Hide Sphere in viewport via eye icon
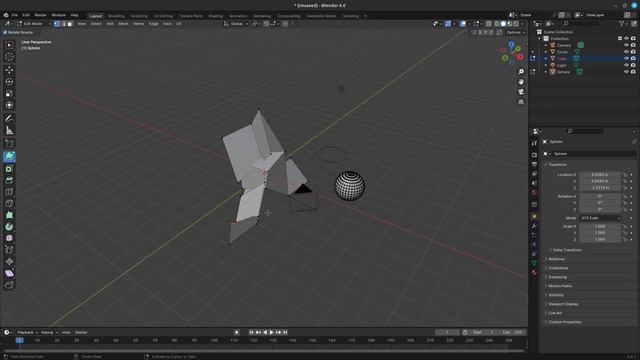This screenshot has height=360, width=640. pyautogui.click(x=626, y=72)
